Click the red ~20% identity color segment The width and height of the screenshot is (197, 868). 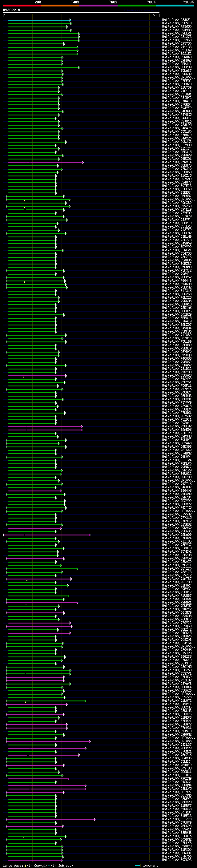(x=22, y=6)
